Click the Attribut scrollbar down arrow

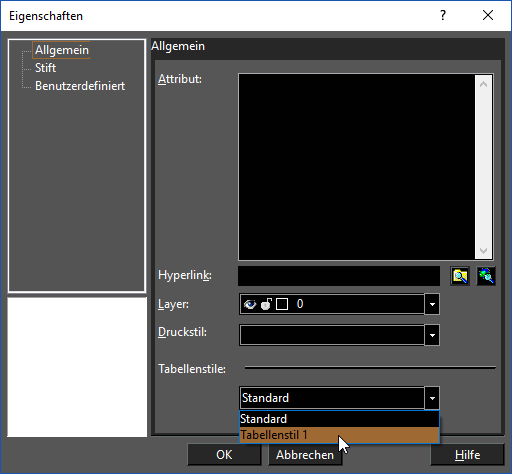(x=483, y=250)
